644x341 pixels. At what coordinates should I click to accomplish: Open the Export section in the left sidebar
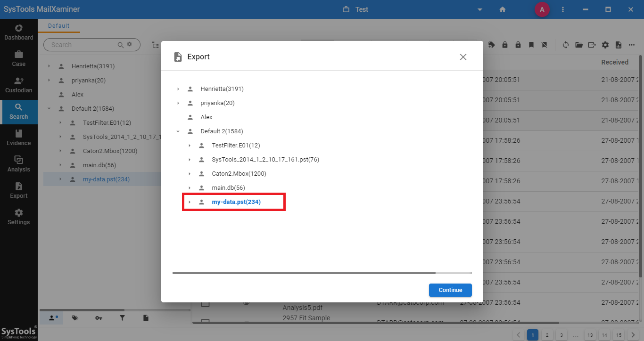[19, 191]
